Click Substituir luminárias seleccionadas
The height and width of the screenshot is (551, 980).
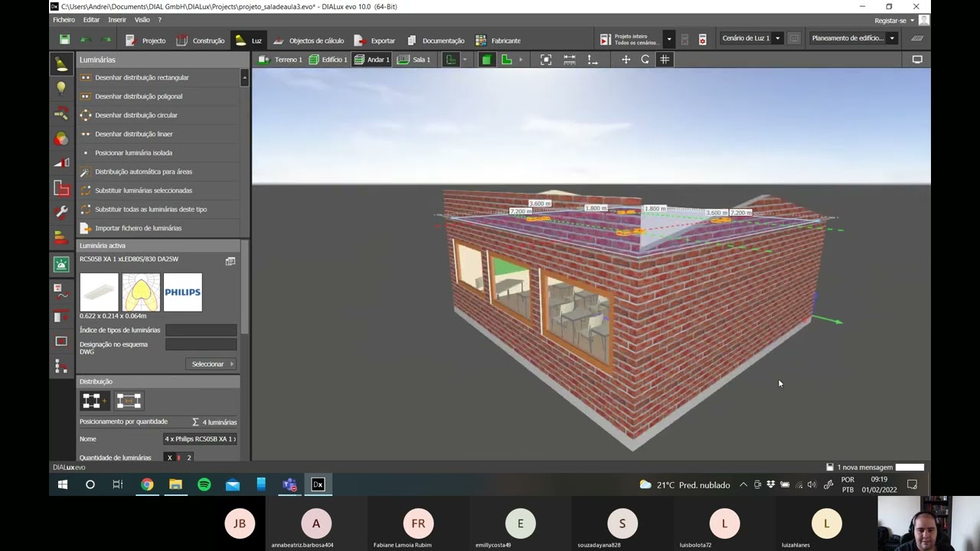(x=158, y=190)
